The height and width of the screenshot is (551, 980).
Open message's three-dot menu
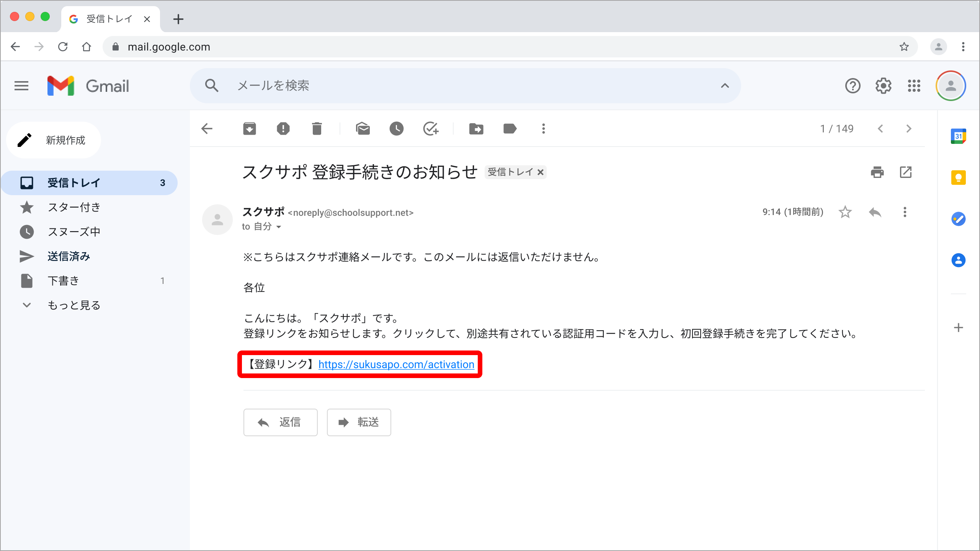[x=905, y=212]
